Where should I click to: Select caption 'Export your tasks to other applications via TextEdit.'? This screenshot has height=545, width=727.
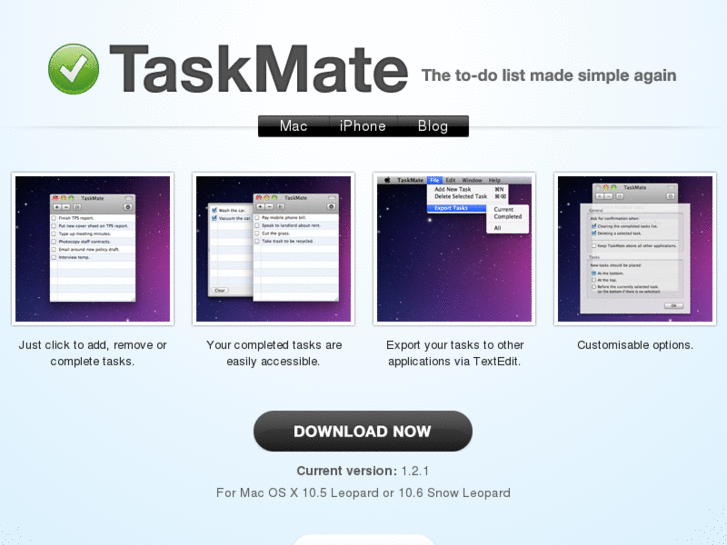tap(455, 353)
